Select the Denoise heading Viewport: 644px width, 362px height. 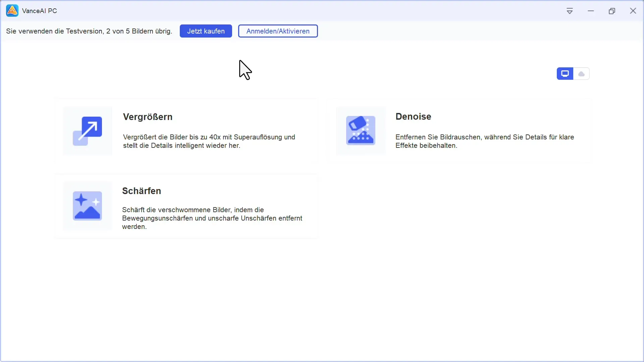(x=414, y=117)
